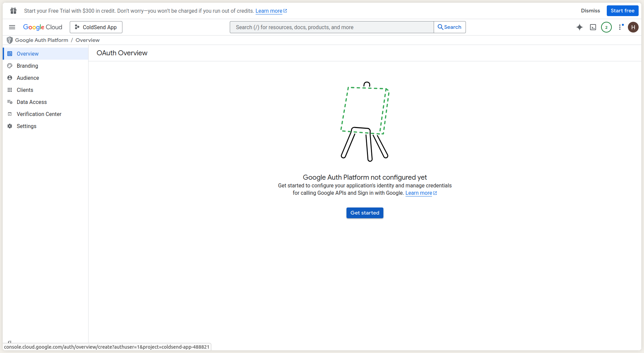
Task: Open Gemini AI assistant sparkle icon
Action: (x=579, y=27)
